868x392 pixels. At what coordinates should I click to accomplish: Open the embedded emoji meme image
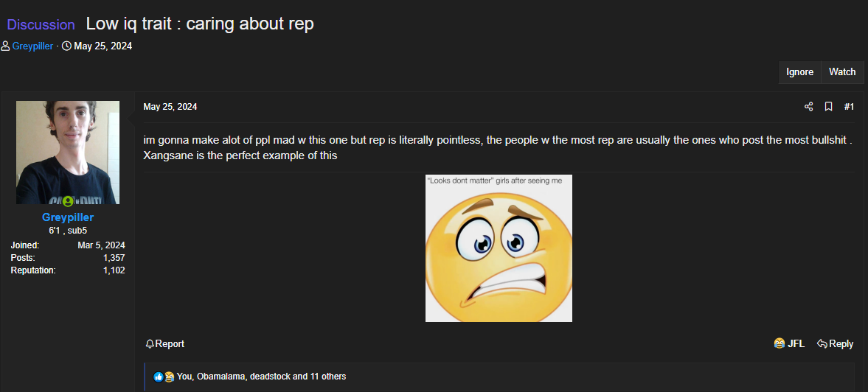coord(499,248)
